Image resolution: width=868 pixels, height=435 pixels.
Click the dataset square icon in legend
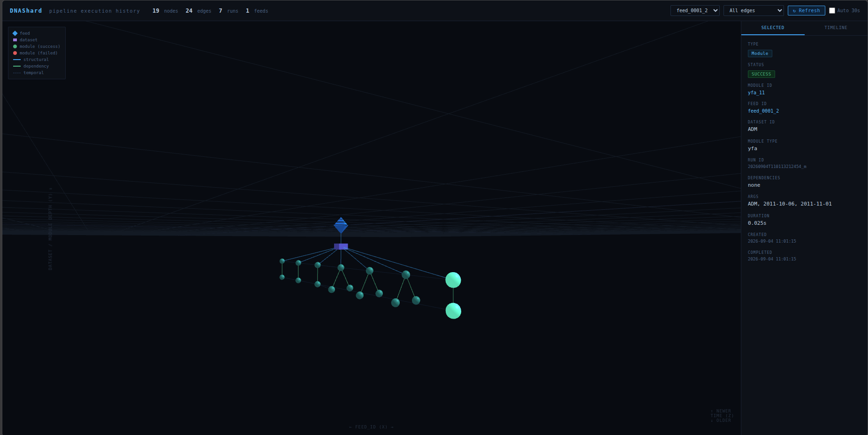pos(15,40)
